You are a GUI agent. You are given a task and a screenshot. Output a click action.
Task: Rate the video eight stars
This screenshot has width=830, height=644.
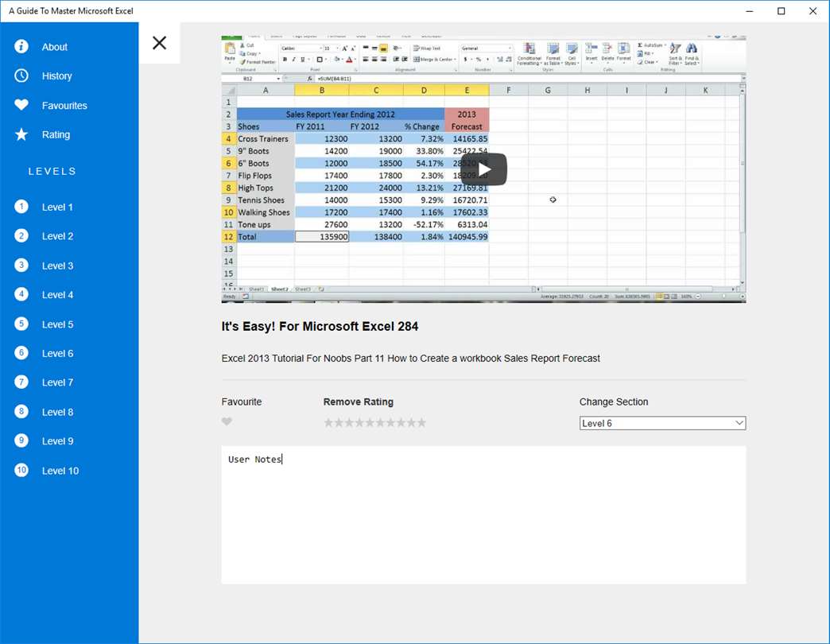(x=401, y=422)
